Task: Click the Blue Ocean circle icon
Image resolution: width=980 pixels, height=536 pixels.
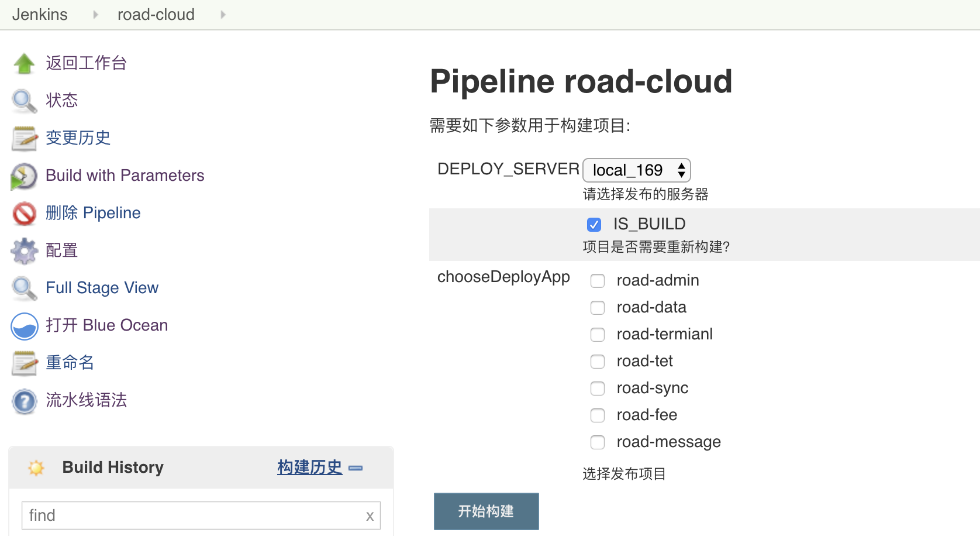Action: (x=25, y=326)
